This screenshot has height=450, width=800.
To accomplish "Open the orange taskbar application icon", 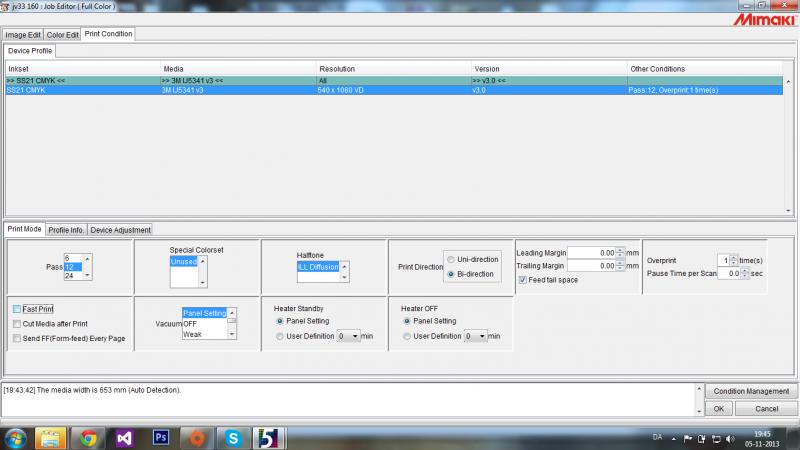I will point(197,438).
